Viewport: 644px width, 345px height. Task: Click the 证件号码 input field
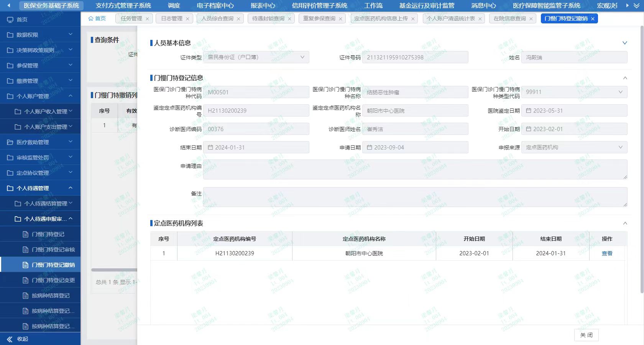pos(415,57)
